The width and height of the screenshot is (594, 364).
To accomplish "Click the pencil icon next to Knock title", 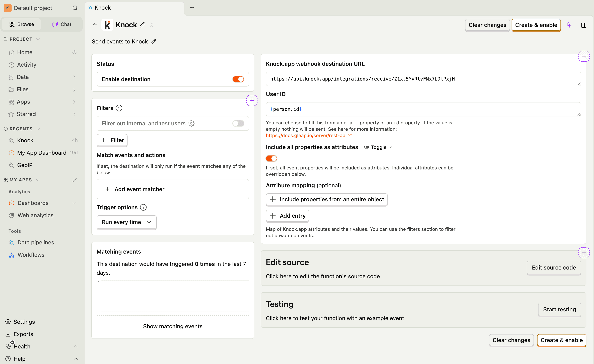I will 143,25.
